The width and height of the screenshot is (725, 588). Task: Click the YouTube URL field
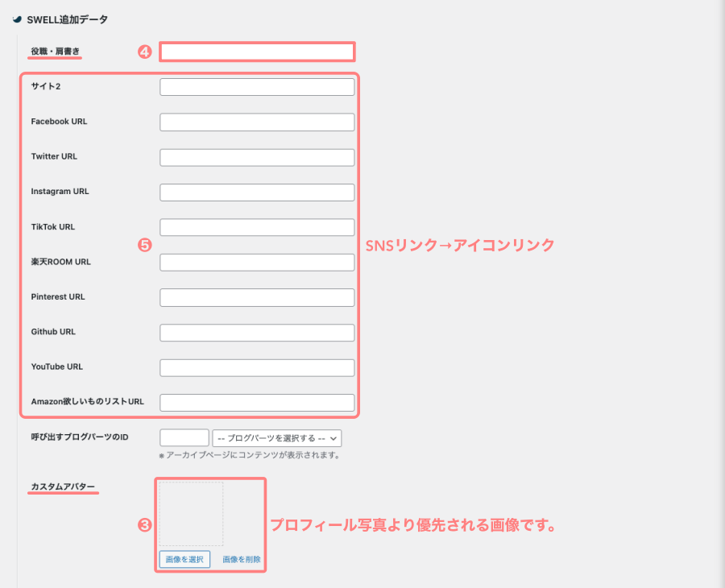click(257, 367)
